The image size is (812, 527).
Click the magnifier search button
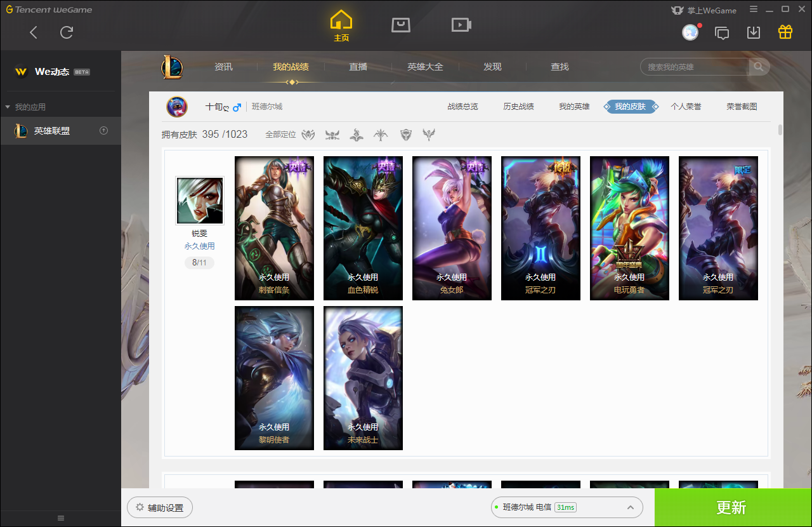pos(759,67)
